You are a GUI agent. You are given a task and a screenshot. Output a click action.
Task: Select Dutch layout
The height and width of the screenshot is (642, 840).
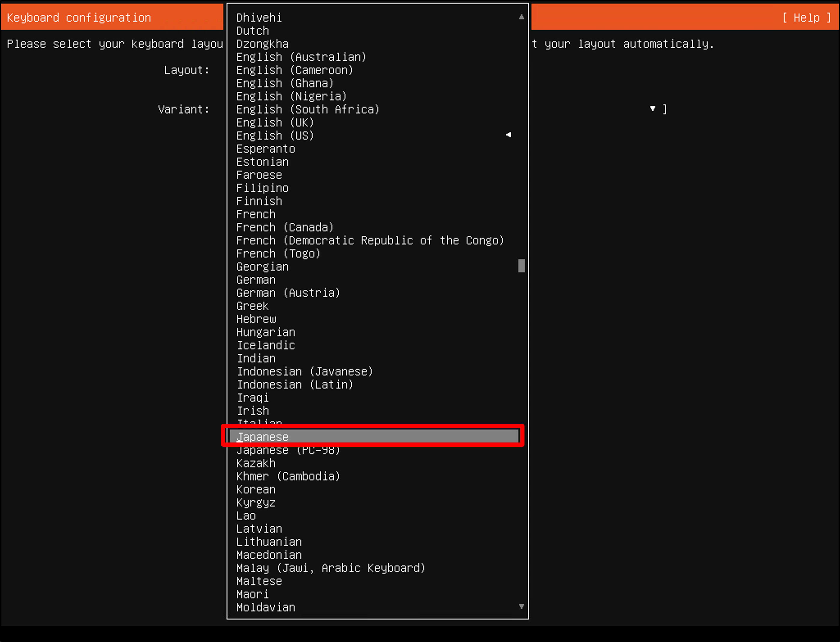[252, 31]
